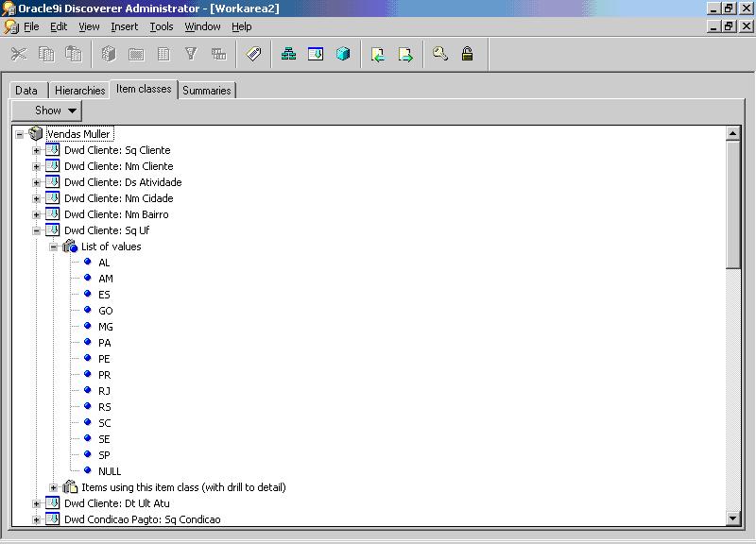Viewport: 756px width, 544px height.
Task: Click the blue cube toolbar icon
Action: pos(343,55)
